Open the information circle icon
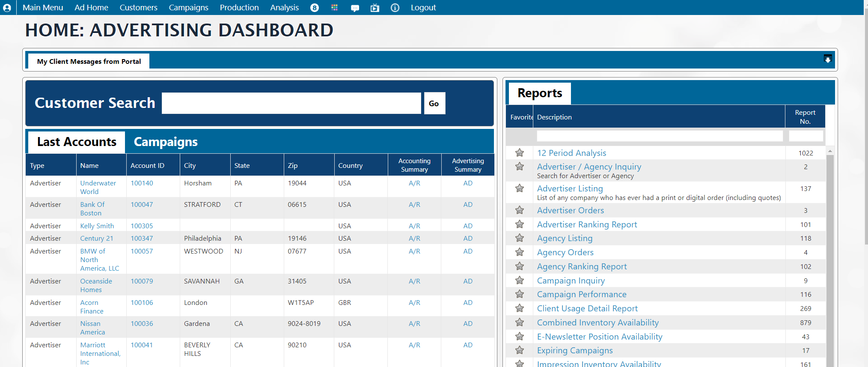The image size is (868, 367). pyautogui.click(x=395, y=8)
